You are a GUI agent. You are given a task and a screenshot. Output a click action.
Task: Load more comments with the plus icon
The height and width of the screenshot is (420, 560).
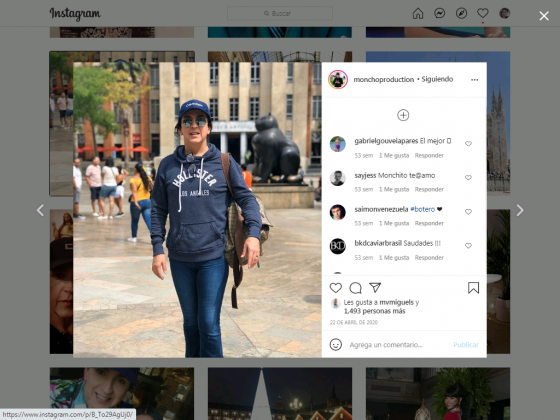[403, 115]
